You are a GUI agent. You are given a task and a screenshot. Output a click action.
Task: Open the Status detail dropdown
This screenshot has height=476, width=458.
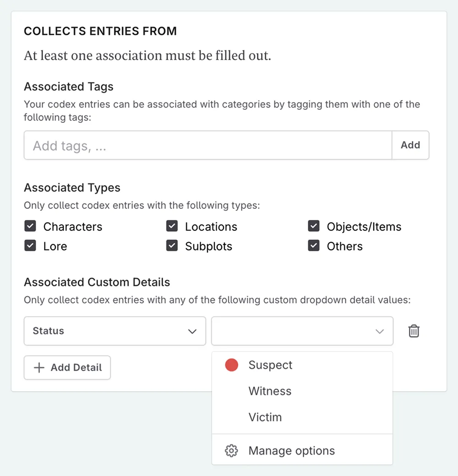[x=114, y=331]
